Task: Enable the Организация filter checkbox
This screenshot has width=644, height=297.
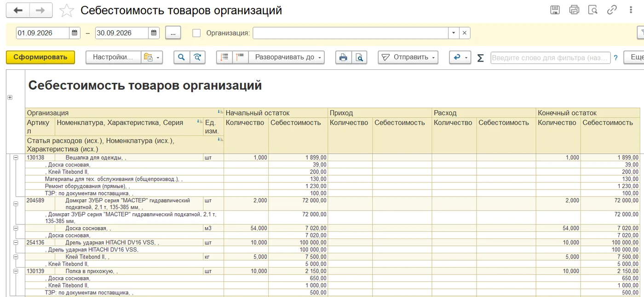Action: coord(196,33)
